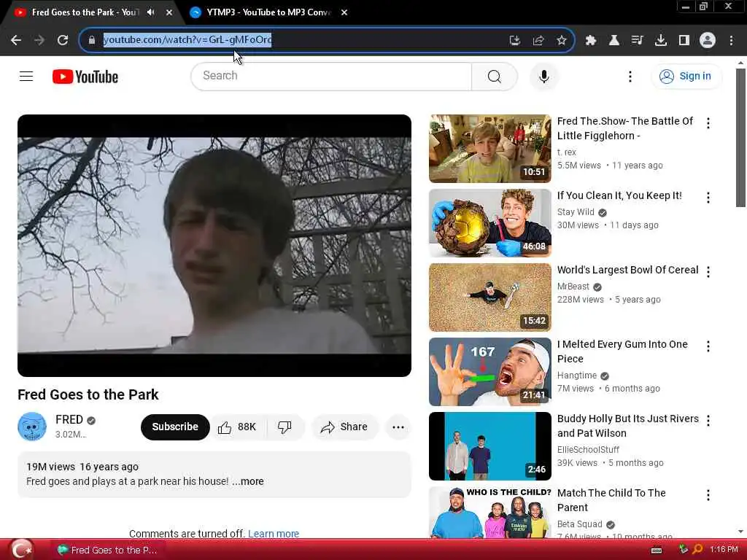Open the media controls icon in toolbar
This screenshot has width=747, height=560.
pos(638,41)
